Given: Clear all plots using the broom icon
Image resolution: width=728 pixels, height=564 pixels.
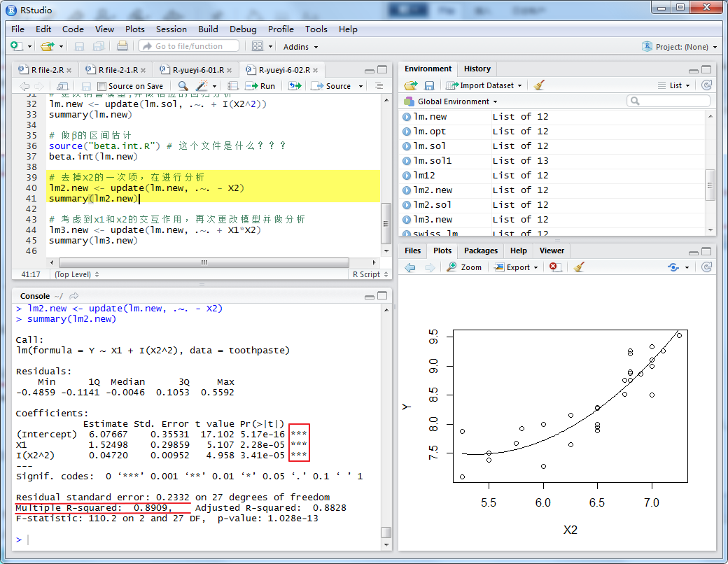Looking at the screenshot, I should (578, 267).
